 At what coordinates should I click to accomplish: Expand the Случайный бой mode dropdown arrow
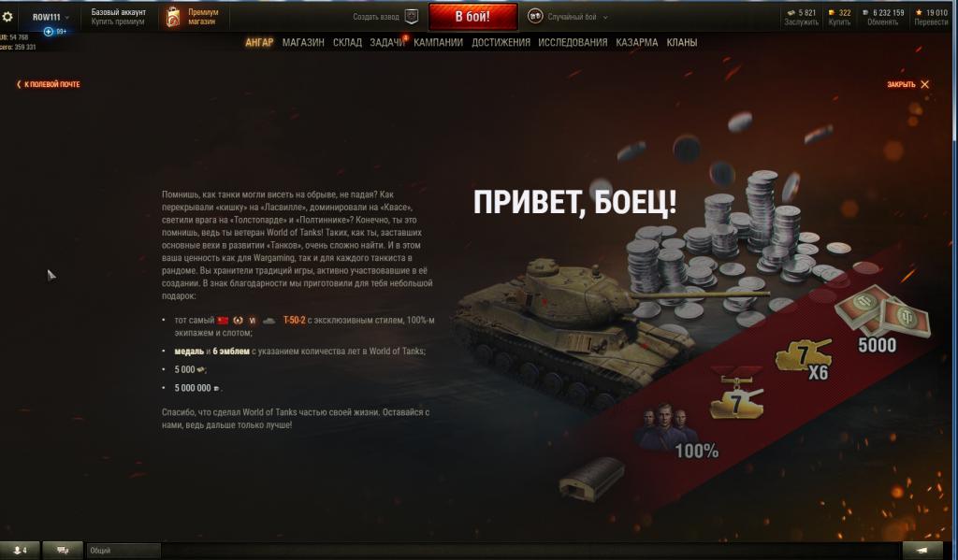605,17
